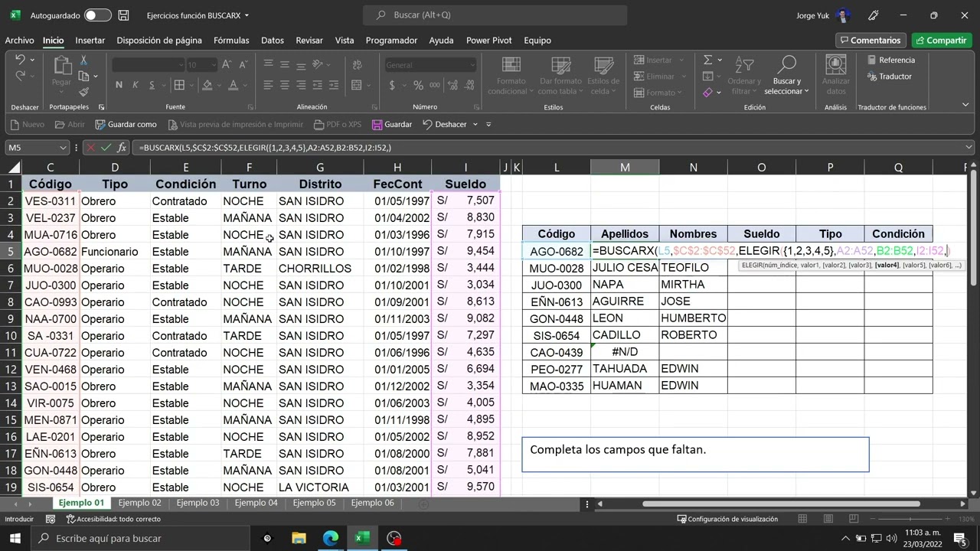980x551 pixels.
Task: Click the Cut scissors icon
Action: pyautogui.click(x=83, y=60)
